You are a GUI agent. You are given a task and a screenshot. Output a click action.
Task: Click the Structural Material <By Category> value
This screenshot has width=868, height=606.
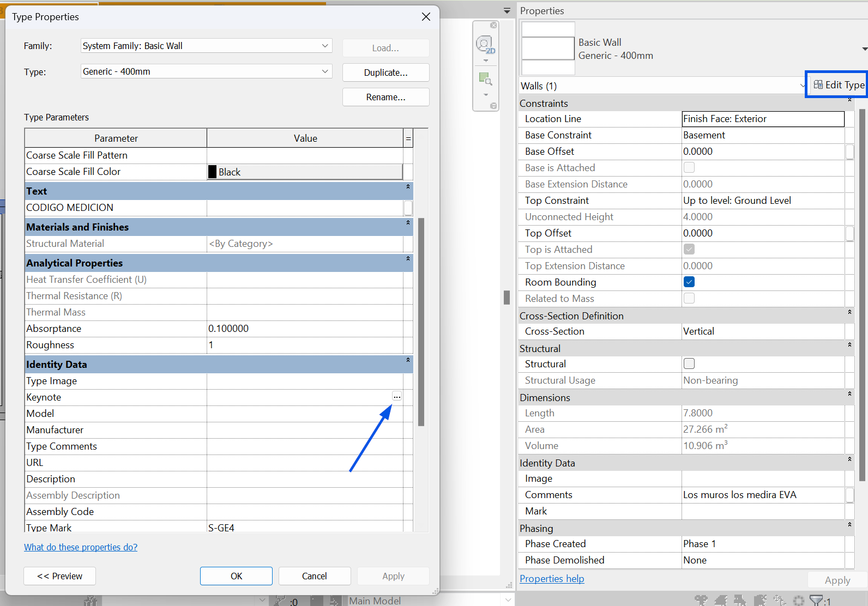click(x=305, y=244)
